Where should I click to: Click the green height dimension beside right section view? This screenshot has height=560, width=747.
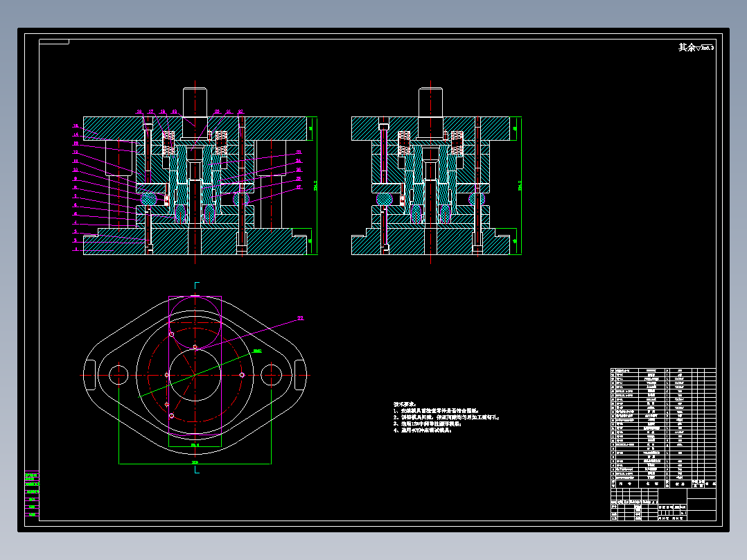[x=520, y=185]
